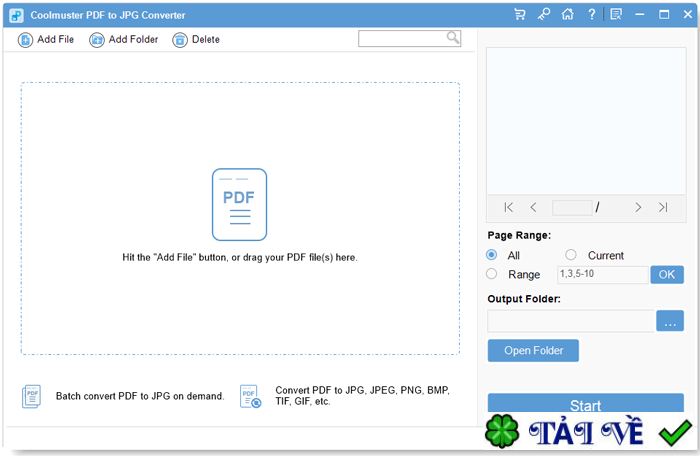Click the empty PDF preview pane
700x456 pixels.
(586, 121)
